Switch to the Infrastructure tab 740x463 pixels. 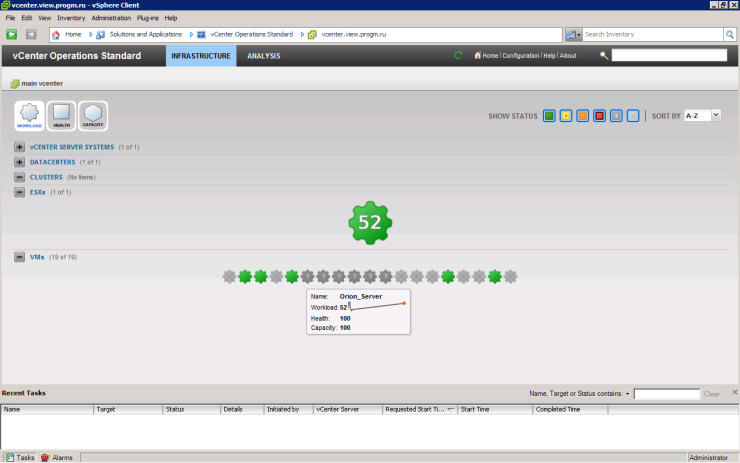[201, 56]
